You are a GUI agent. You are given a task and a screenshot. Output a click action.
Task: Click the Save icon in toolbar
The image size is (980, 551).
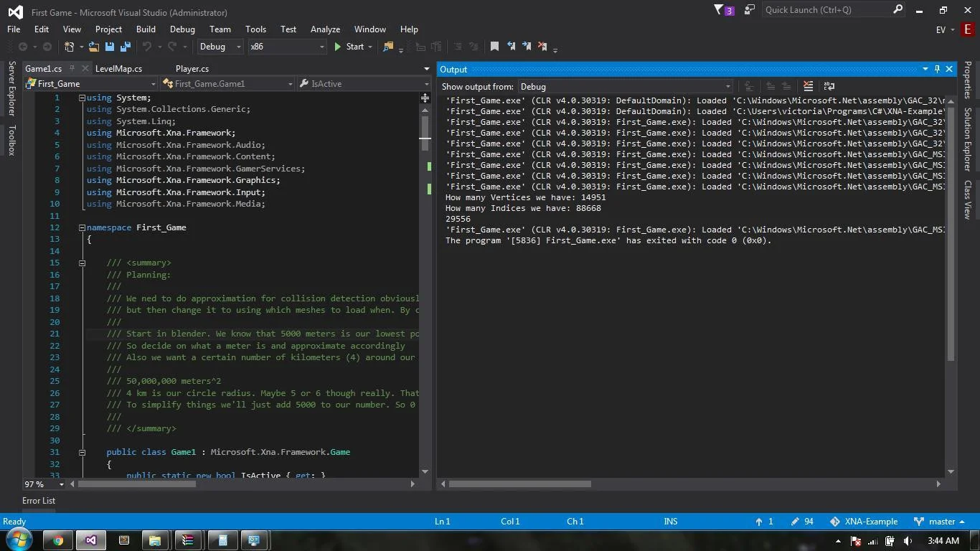pyautogui.click(x=110, y=47)
